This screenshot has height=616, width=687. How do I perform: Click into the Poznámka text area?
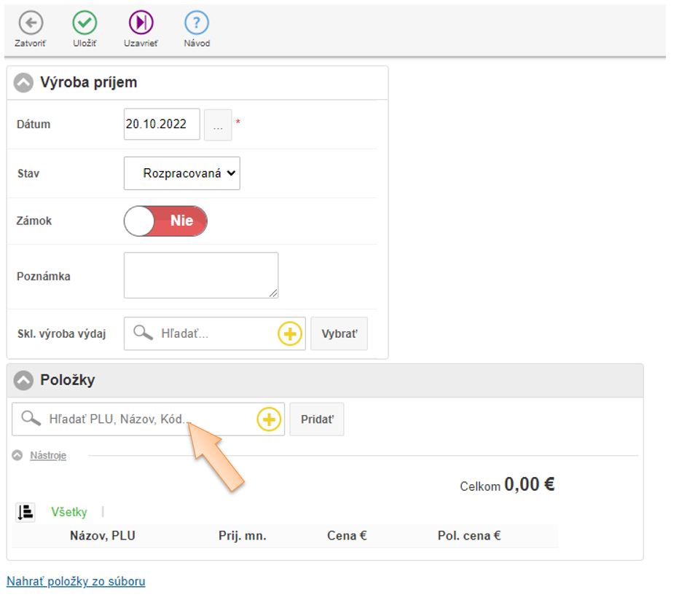[200, 275]
